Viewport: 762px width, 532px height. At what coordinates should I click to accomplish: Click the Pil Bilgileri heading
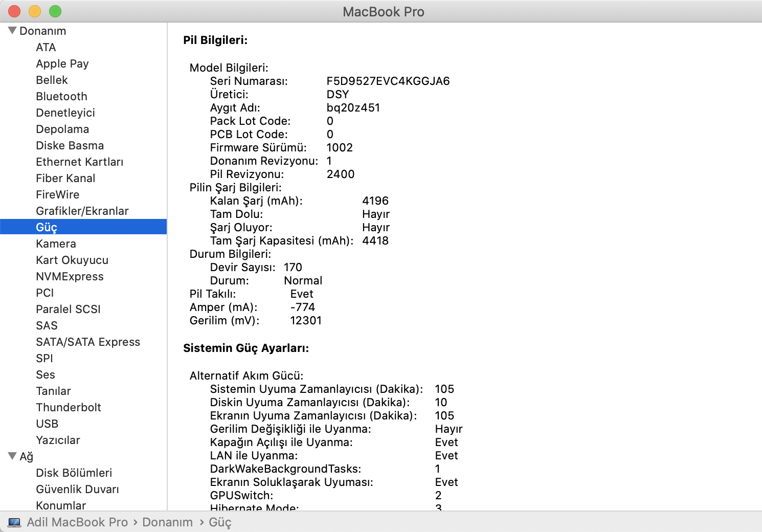pyautogui.click(x=215, y=40)
